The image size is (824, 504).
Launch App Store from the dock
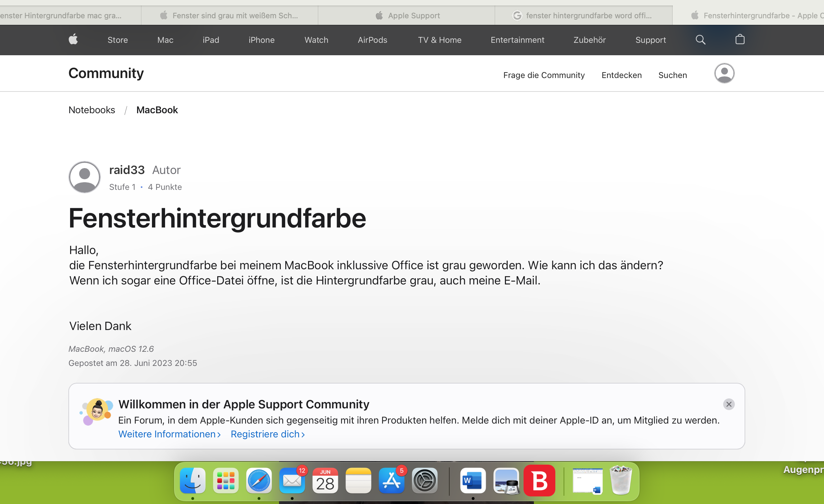pos(391,481)
